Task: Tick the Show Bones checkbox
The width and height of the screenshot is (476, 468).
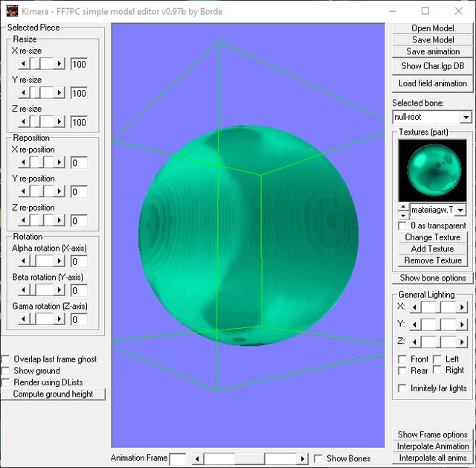Action: pyautogui.click(x=318, y=458)
